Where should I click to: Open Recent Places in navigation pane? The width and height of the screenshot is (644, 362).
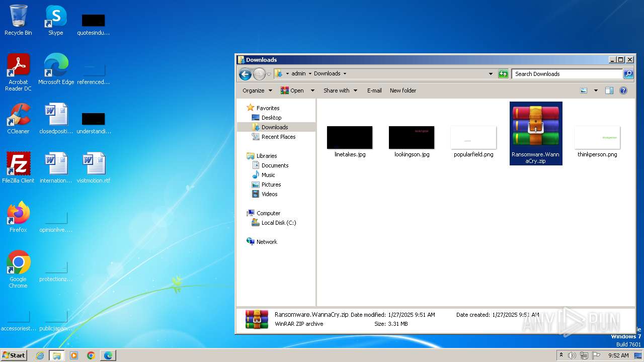pyautogui.click(x=278, y=137)
